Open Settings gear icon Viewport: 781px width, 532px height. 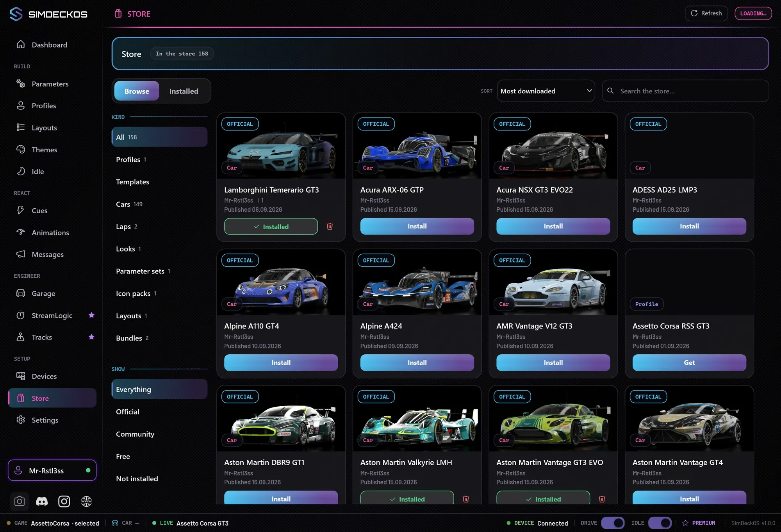point(21,420)
